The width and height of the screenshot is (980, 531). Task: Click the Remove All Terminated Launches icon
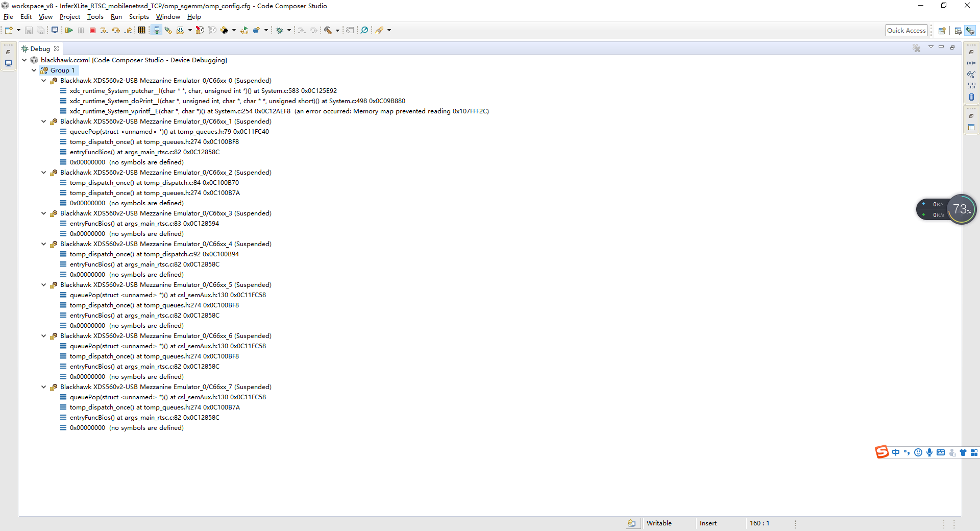(x=917, y=48)
